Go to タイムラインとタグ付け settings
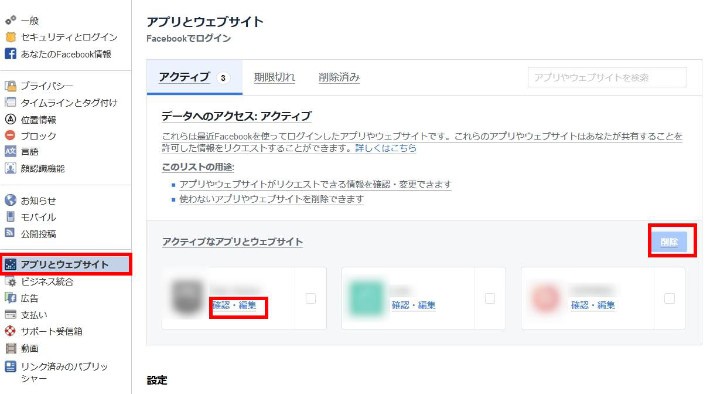Screen dimensions: 710x394 tap(69, 103)
